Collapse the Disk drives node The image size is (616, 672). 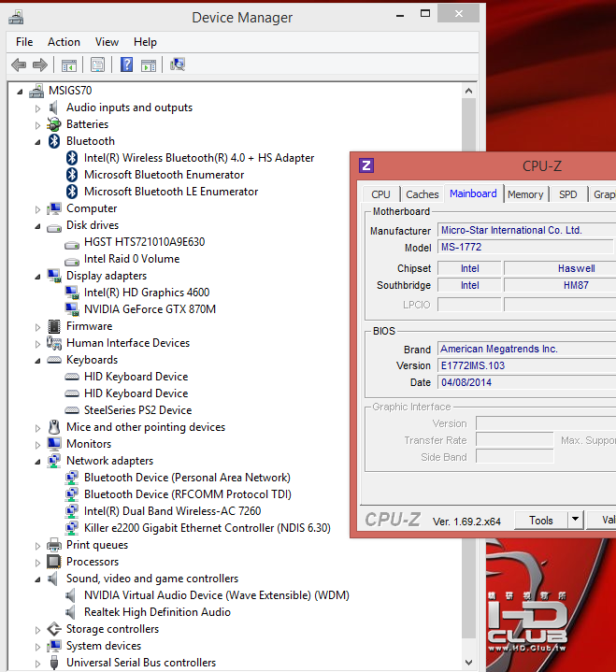coord(37,226)
